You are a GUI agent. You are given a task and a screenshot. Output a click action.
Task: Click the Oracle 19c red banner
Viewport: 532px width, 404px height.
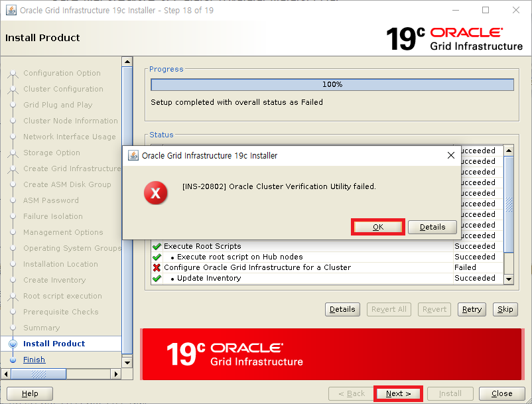(x=332, y=354)
